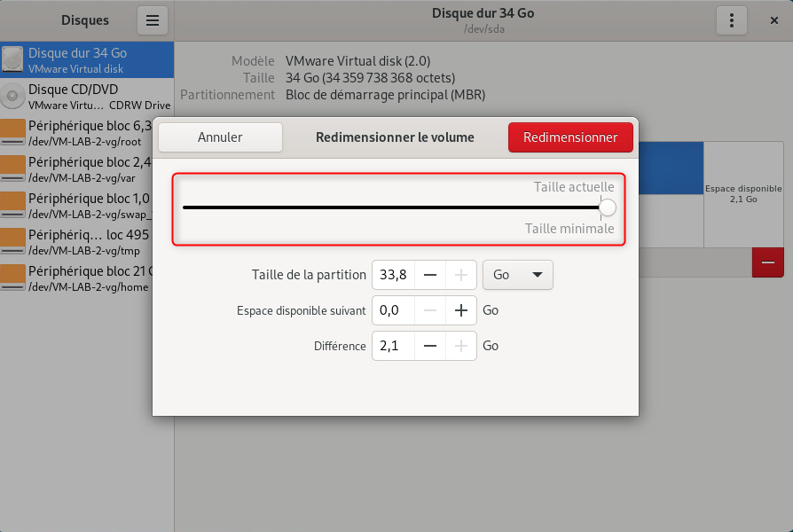Image resolution: width=793 pixels, height=532 pixels.
Task: Click the resize slider handle
Action: click(607, 207)
